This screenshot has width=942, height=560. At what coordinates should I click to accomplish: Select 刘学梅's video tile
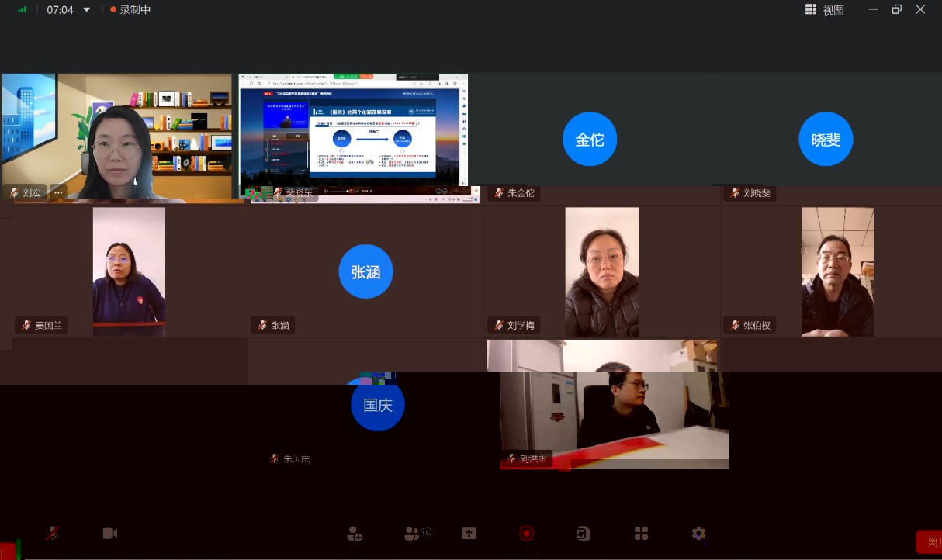pos(601,271)
